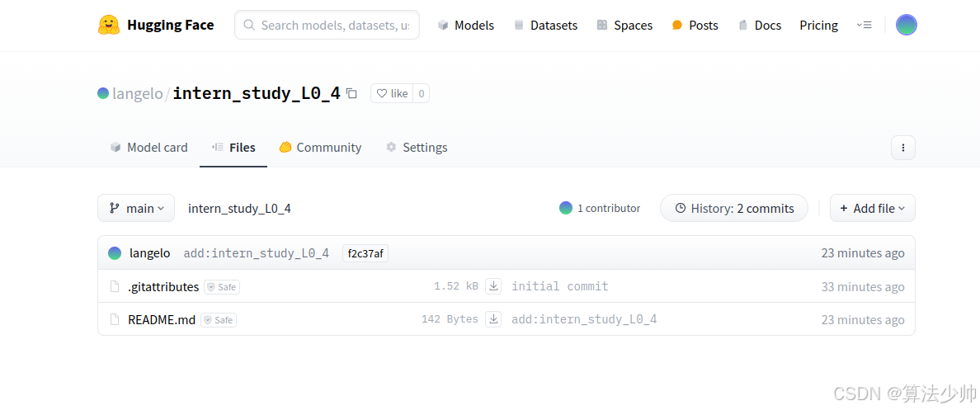Download .gitattributes via download icon
Image resolution: width=980 pixels, height=410 pixels.
tap(494, 286)
